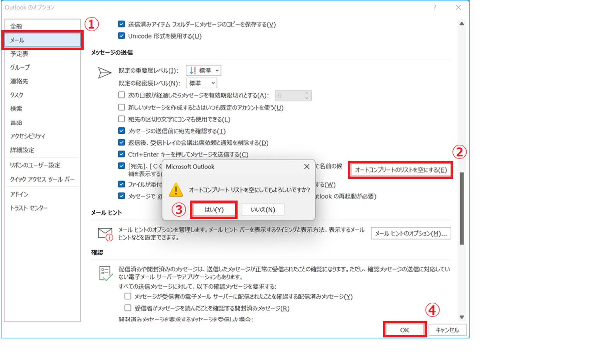Click OK to apply the options

(x=404, y=330)
